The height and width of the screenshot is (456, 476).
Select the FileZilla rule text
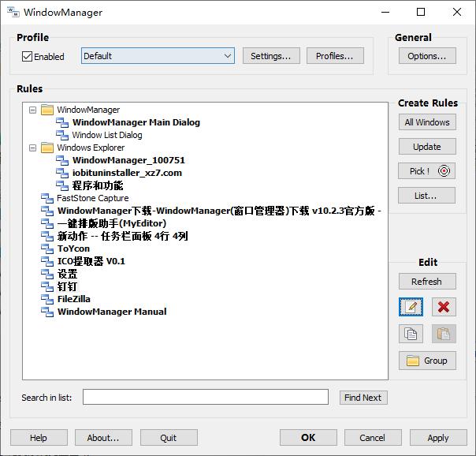(x=74, y=299)
